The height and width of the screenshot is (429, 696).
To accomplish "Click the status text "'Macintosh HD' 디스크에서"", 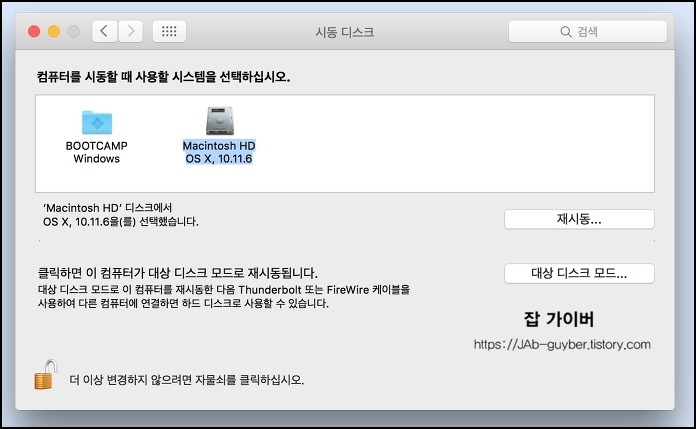I will click(107, 208).
